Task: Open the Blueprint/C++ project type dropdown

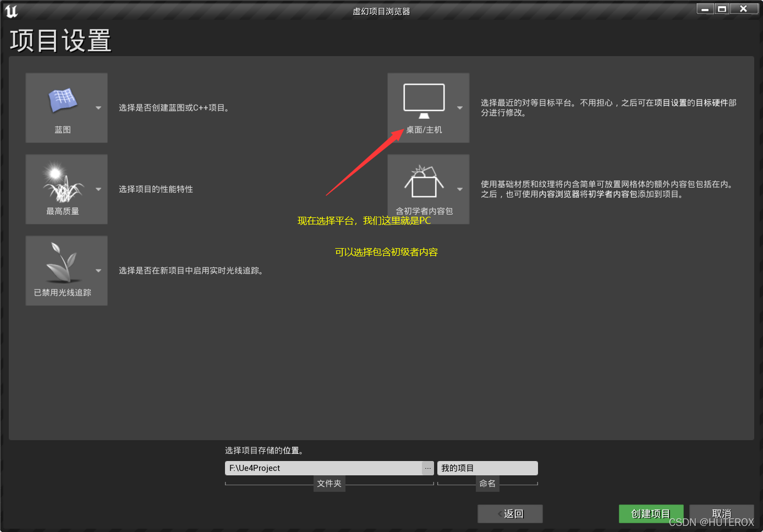Action: tap(98, 108)
